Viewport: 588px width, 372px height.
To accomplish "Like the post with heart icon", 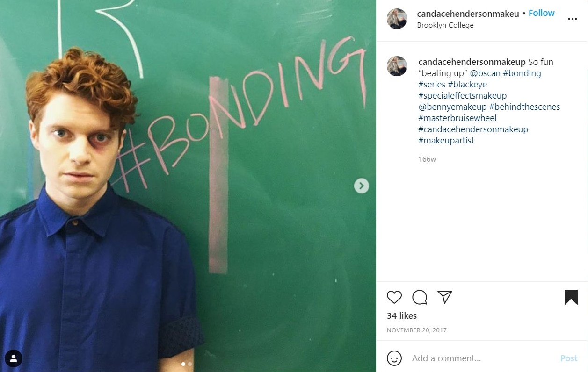I will 394,297.
